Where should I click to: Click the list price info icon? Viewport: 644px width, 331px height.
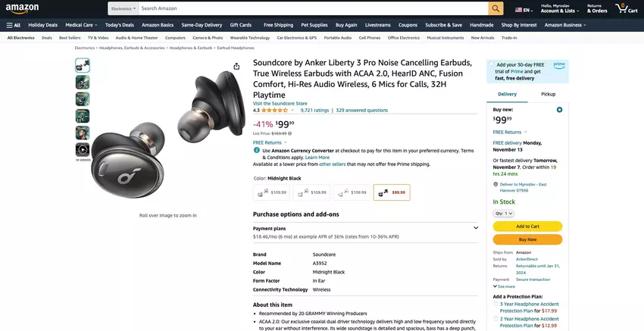tap(290, 133)
